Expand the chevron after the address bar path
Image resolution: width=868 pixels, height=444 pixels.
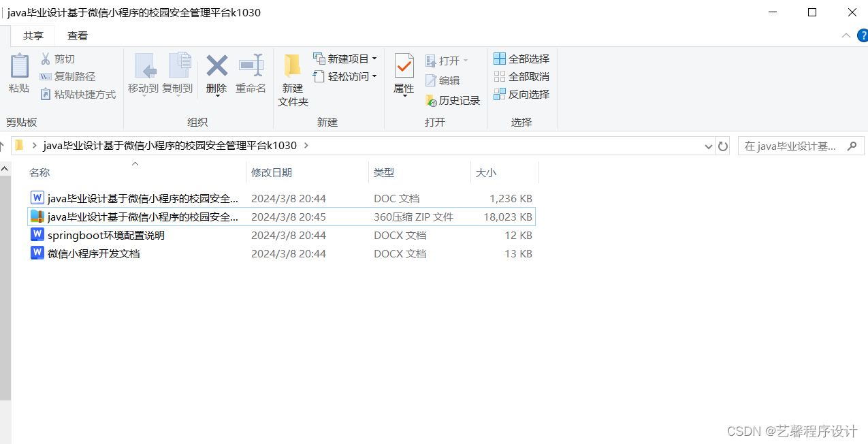[x=306, y=146]
